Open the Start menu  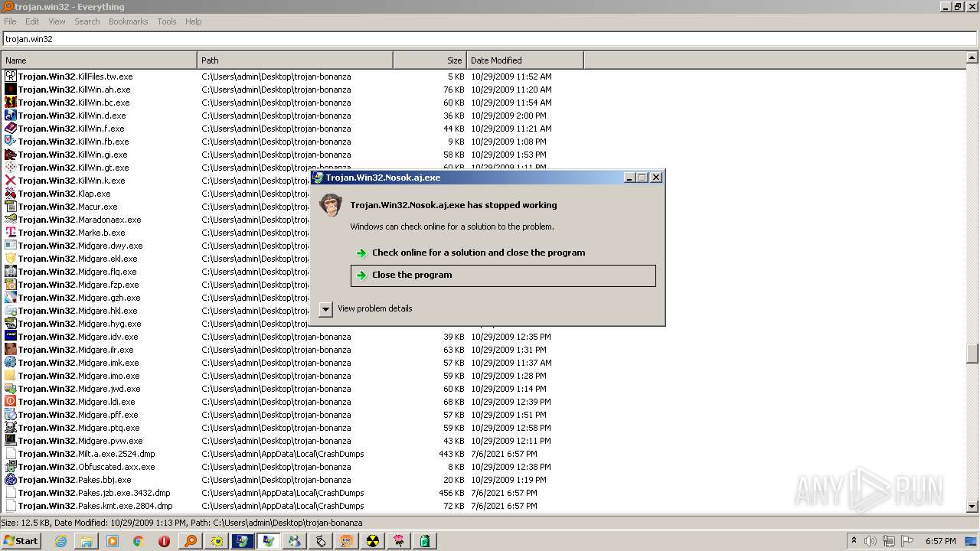coord(21,541)
